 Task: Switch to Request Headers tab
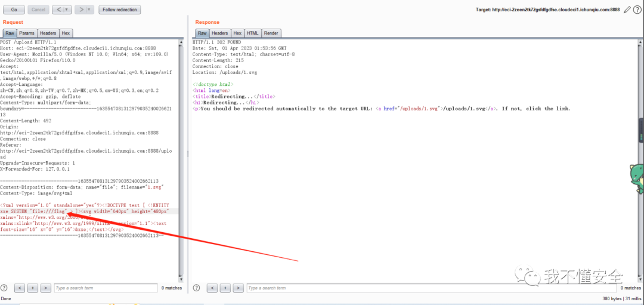click(48, 33)
